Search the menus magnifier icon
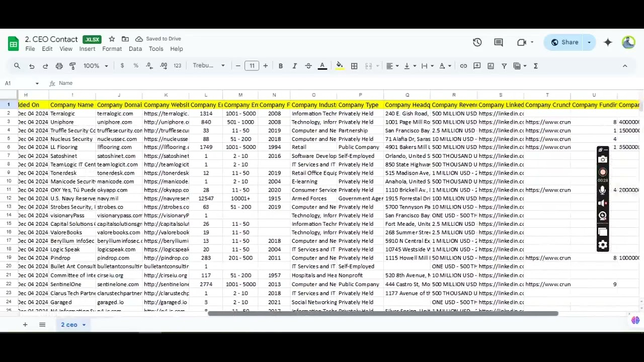Viewport: 644px width, 362px height. (x=17, y=66)
